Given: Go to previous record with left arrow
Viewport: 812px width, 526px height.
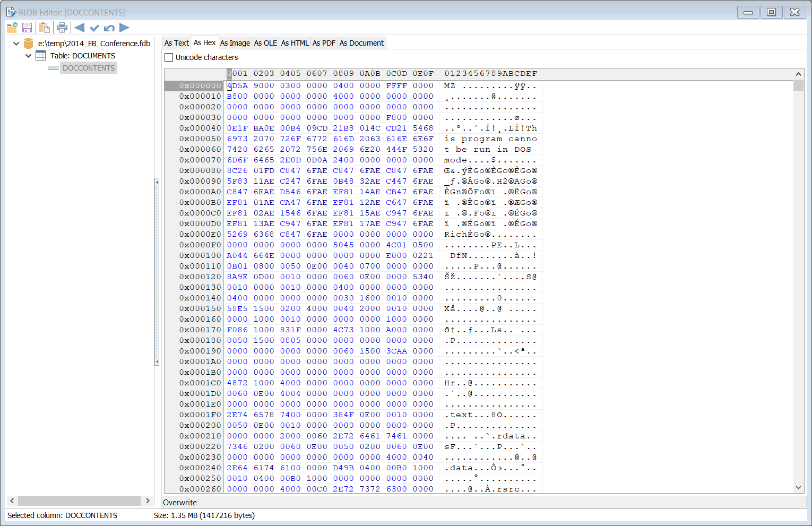Looking at the screenshot, I should coord(80,28).
